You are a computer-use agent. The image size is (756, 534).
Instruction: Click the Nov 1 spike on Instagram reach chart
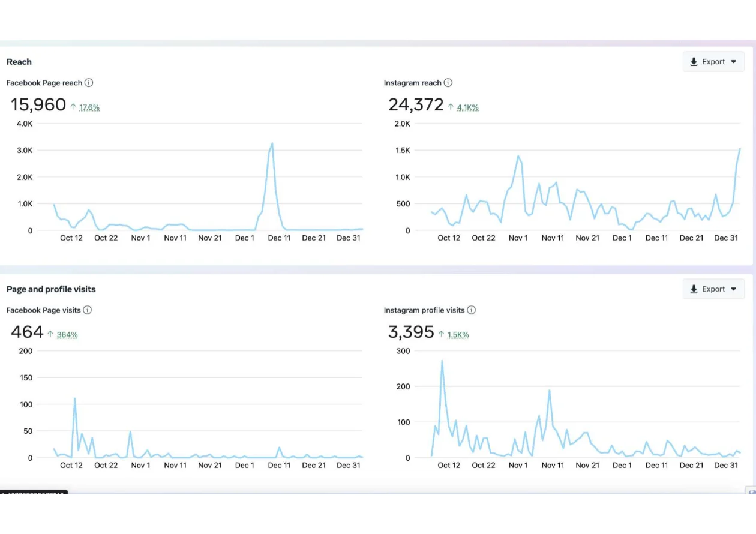point(518,156)
